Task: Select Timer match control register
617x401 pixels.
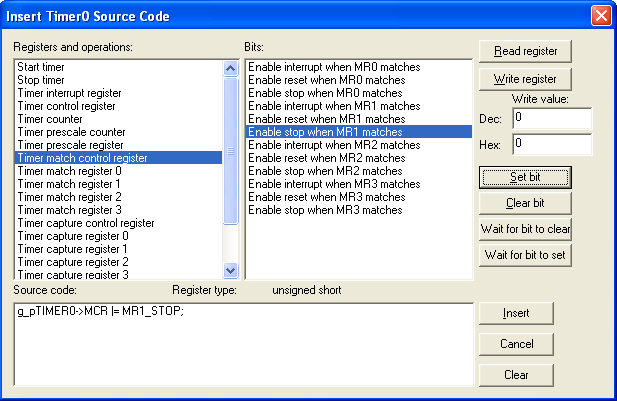Action: pyautogui.click(x=118, y=158)
